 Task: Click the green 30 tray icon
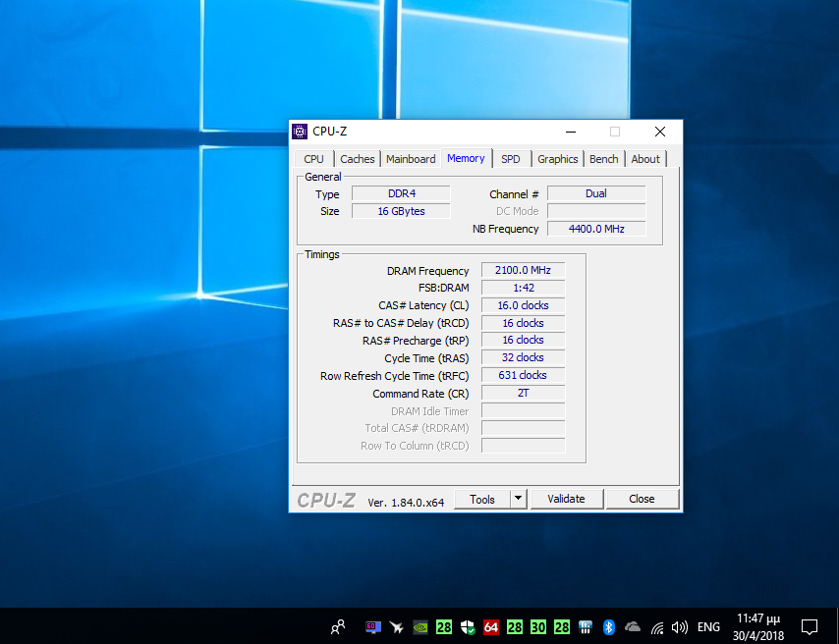coord(538,627)
